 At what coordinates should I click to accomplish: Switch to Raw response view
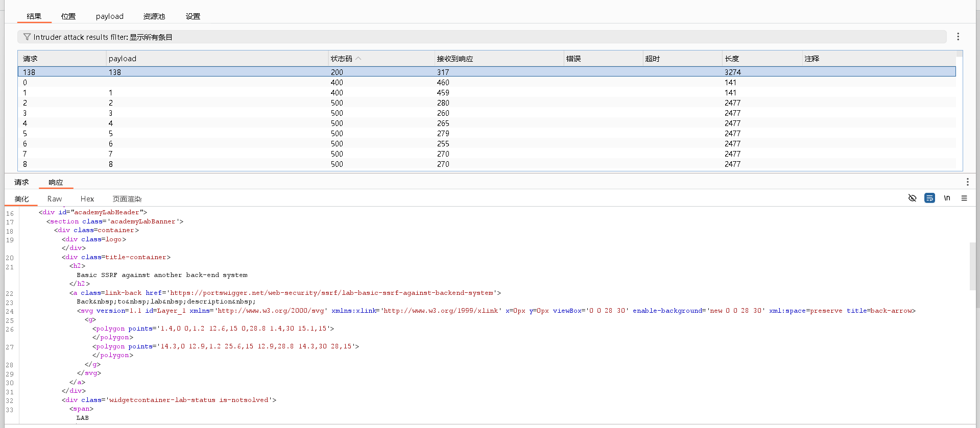[x=55, y=199]
